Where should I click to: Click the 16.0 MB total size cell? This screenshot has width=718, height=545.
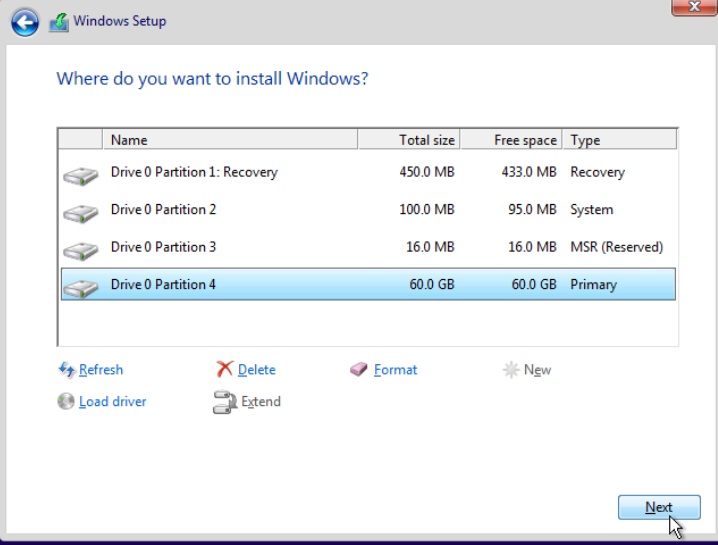tap(430, 247)
